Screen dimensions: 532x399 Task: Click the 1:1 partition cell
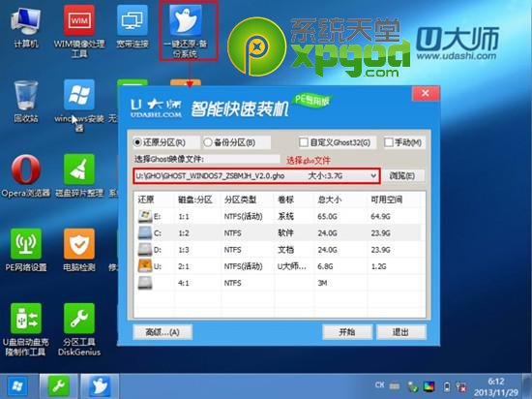click(184, 216)
